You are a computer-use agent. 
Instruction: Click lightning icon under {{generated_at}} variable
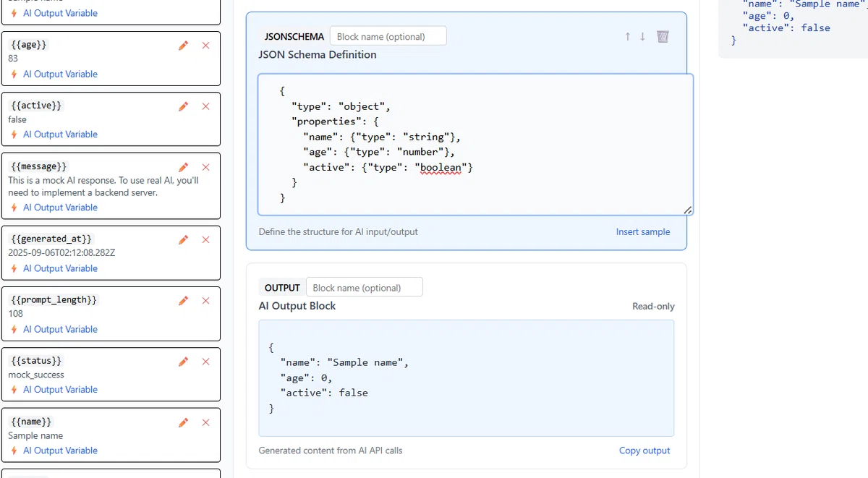pyautogui.click(x=14, y=268)
